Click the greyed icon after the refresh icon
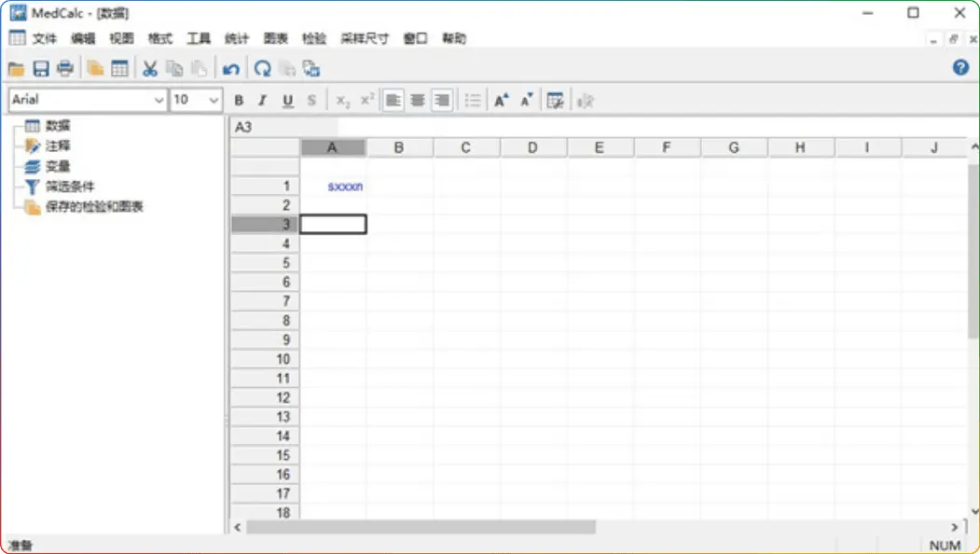 tap(287, 68)
